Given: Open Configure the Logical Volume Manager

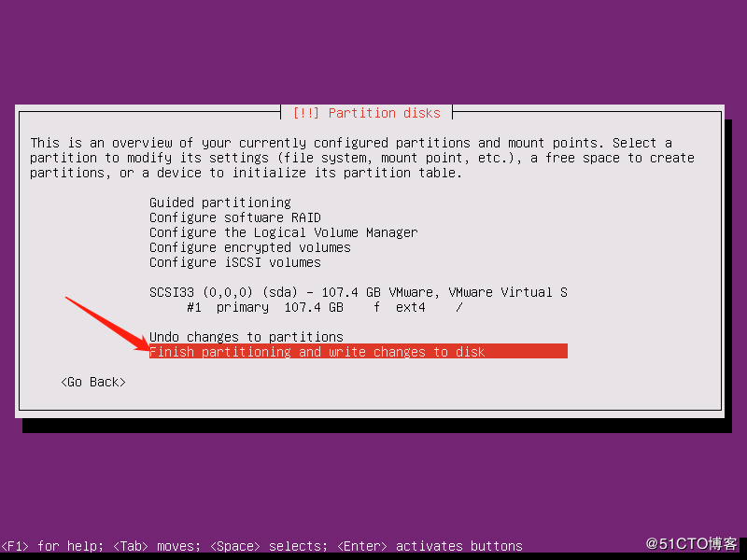Looking at the screenshot, I should click(x=284, y=232).
